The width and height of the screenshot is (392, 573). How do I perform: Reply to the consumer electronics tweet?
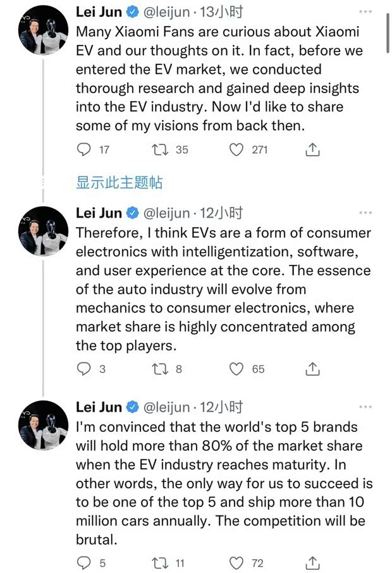click(x=84, y=369)
